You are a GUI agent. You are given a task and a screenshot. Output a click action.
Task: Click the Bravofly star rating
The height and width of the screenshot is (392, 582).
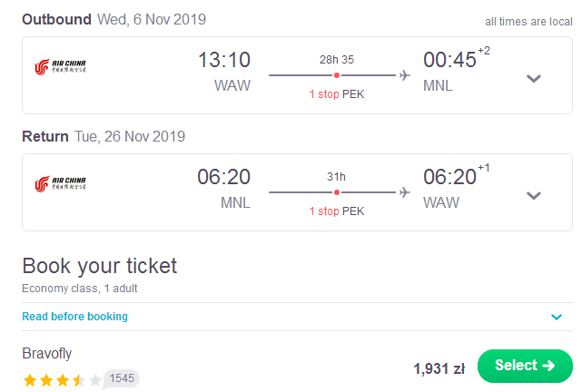62,380
